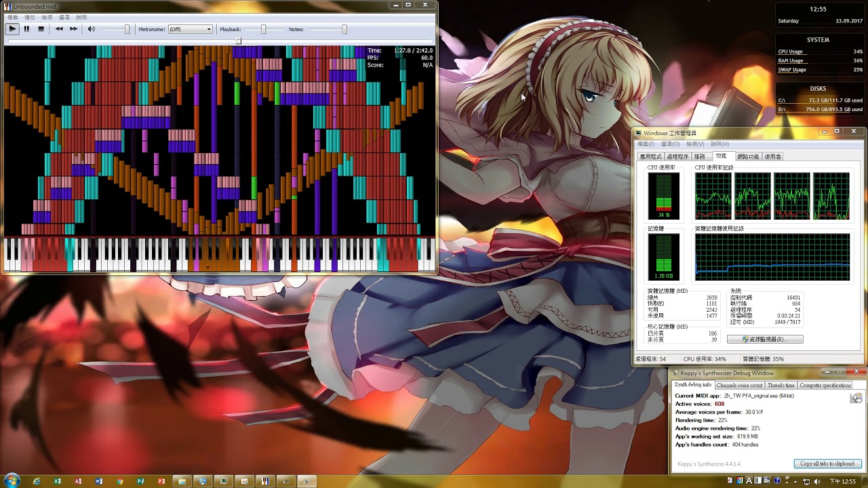Skip backward with the rewind button
The image size is (868, 488).
click(x=59, y=29)
